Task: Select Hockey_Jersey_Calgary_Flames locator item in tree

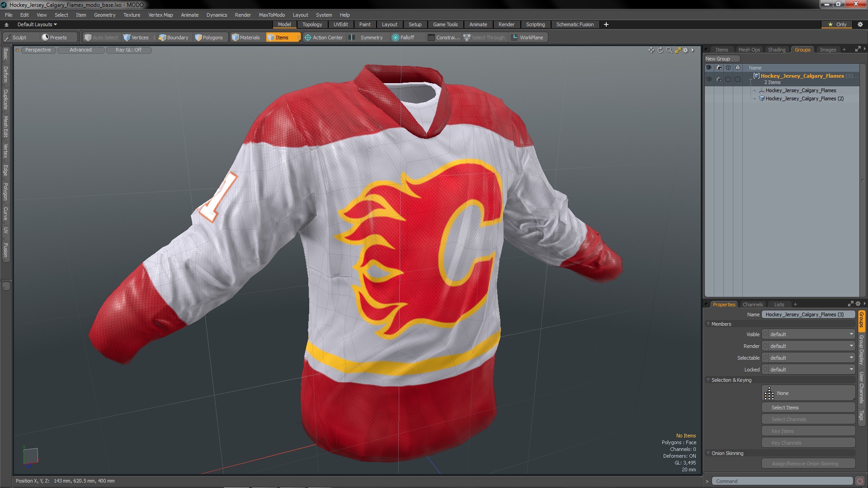Action: point(801,90)
